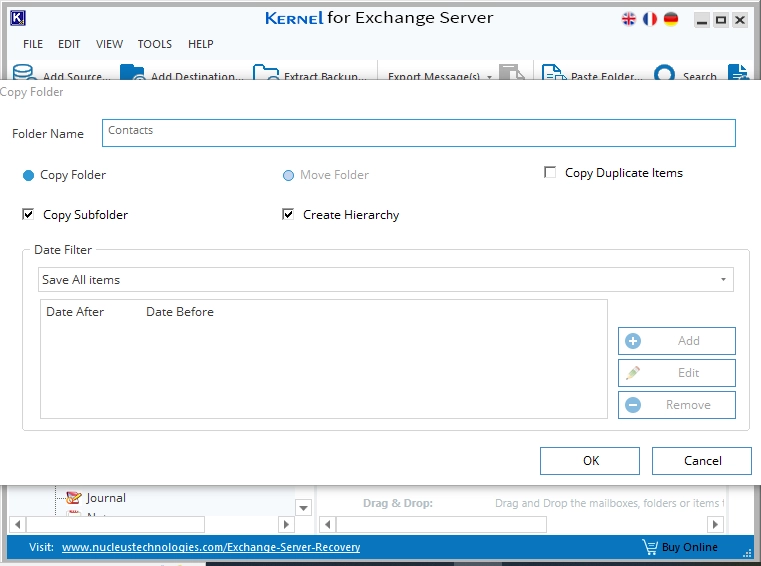The width and height of the screenshot is (761, 566).
Task: Open the FILE menu
Action: [x=33, y=44]
